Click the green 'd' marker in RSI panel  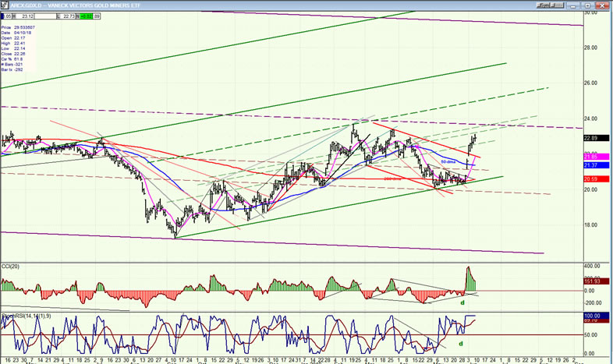pyautogui.click(x=460, y=343)
